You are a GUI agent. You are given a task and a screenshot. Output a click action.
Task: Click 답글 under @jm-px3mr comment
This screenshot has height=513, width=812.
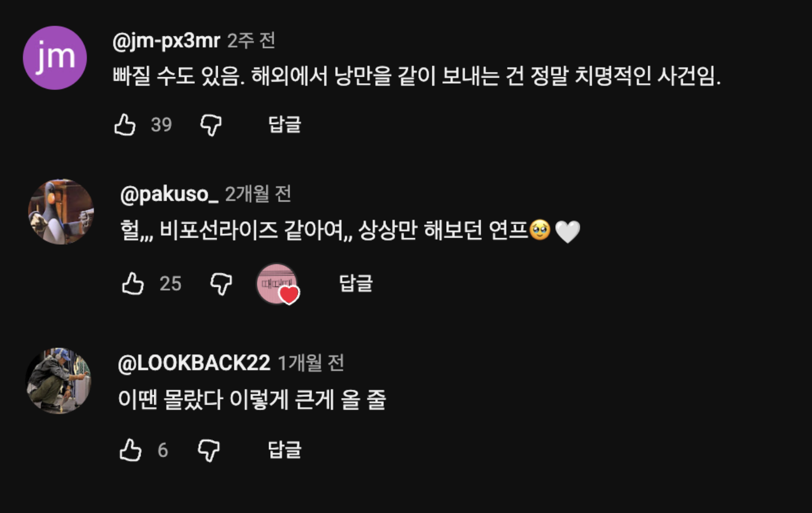pos(285,125)
